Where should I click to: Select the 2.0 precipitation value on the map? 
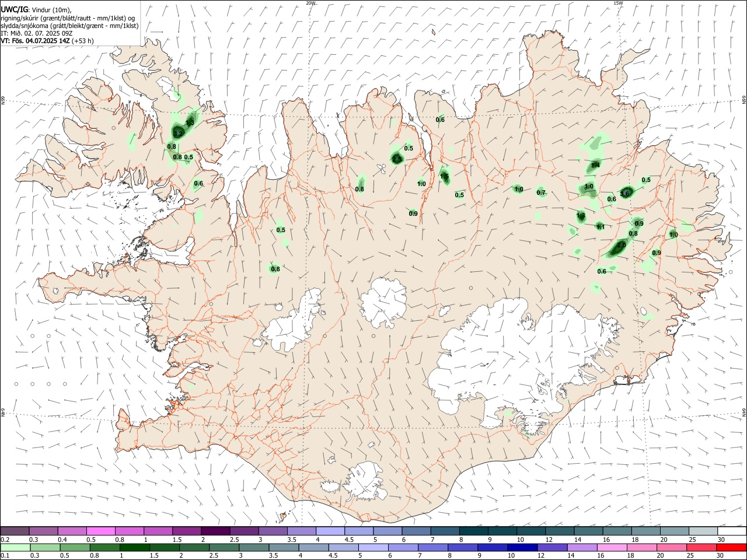pyautogui.click(x=621, y=245)
